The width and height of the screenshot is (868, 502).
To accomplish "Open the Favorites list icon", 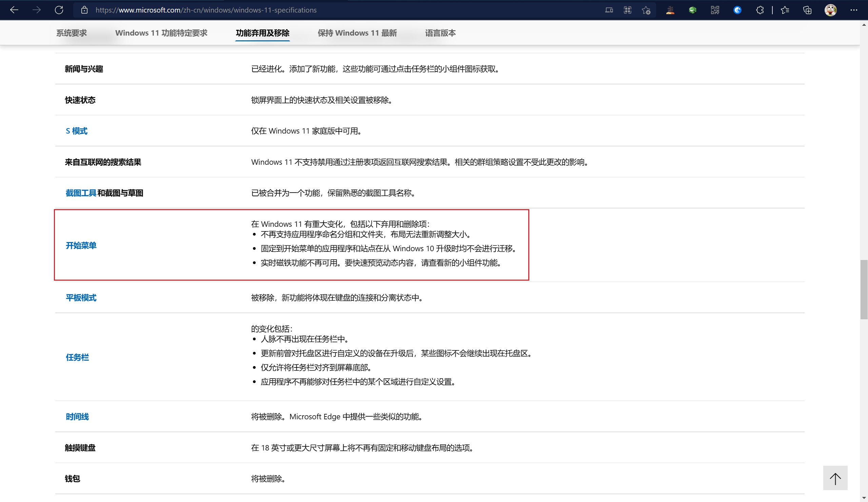I will (x=785, y=10).
